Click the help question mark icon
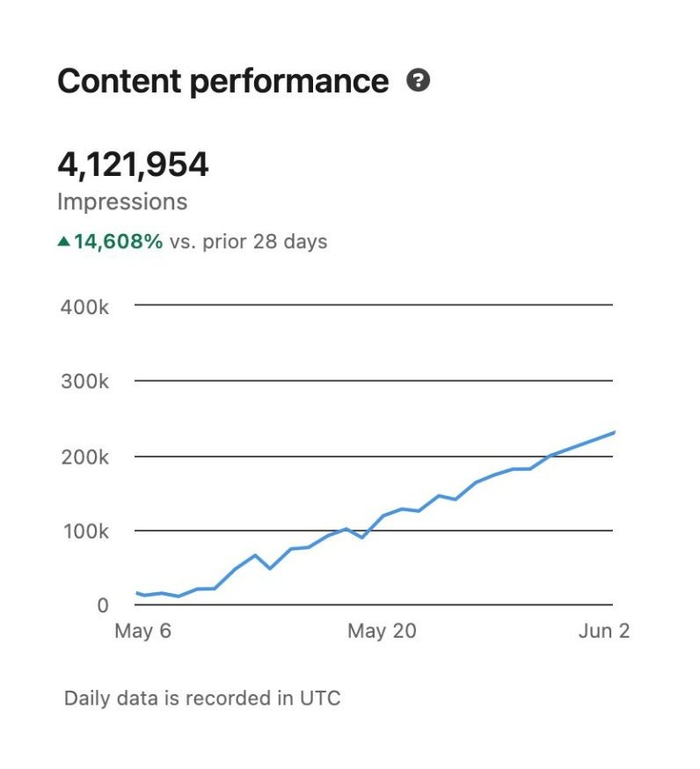Image resolution: width=700 pixels, height=769 pixels. tap(419, 81)
